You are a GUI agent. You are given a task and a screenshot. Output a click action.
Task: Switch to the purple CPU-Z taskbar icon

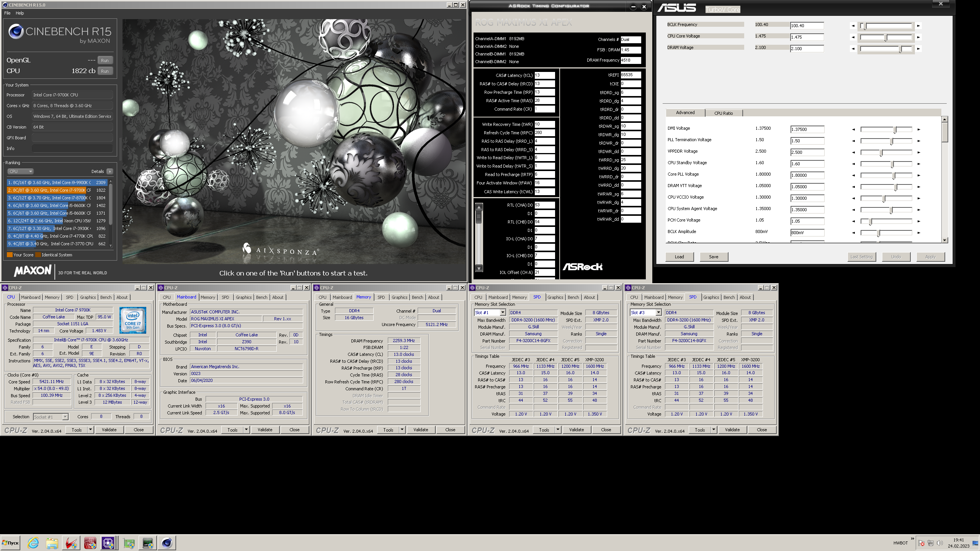point(108,543)
